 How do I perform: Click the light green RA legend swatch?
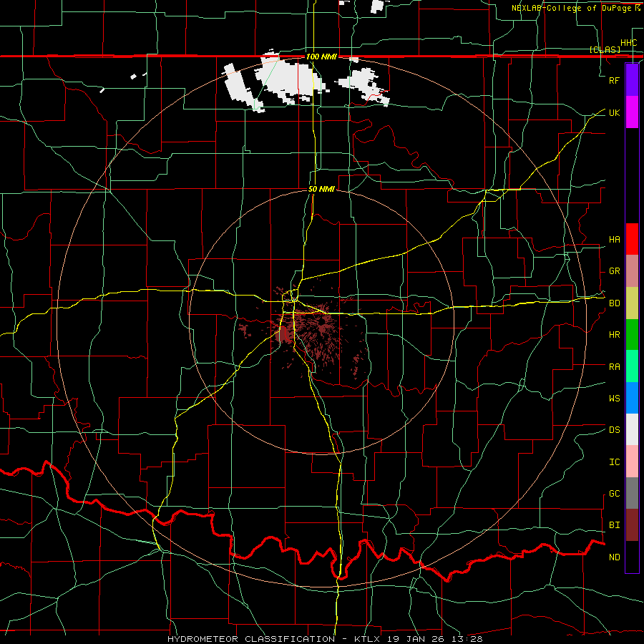(x=632, y=366)
